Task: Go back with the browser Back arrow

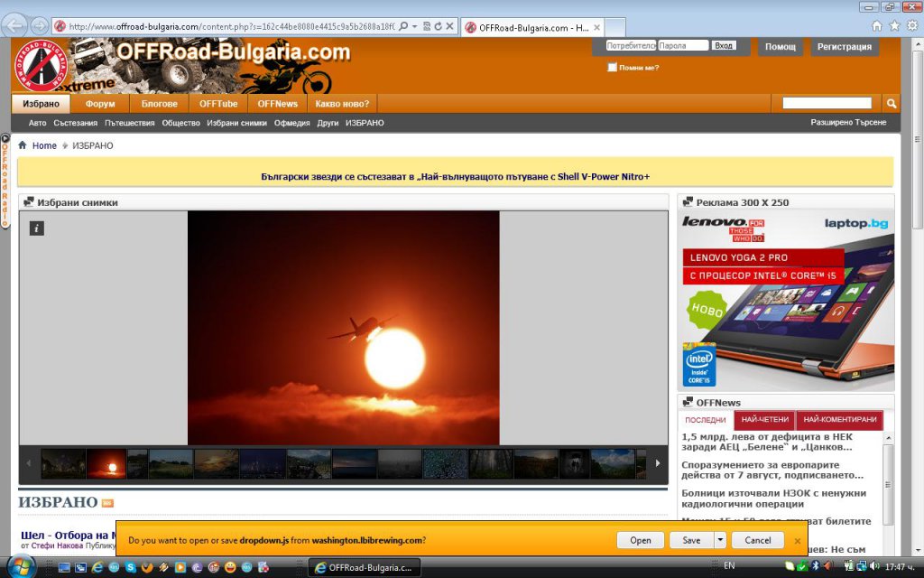Action: 14,25
